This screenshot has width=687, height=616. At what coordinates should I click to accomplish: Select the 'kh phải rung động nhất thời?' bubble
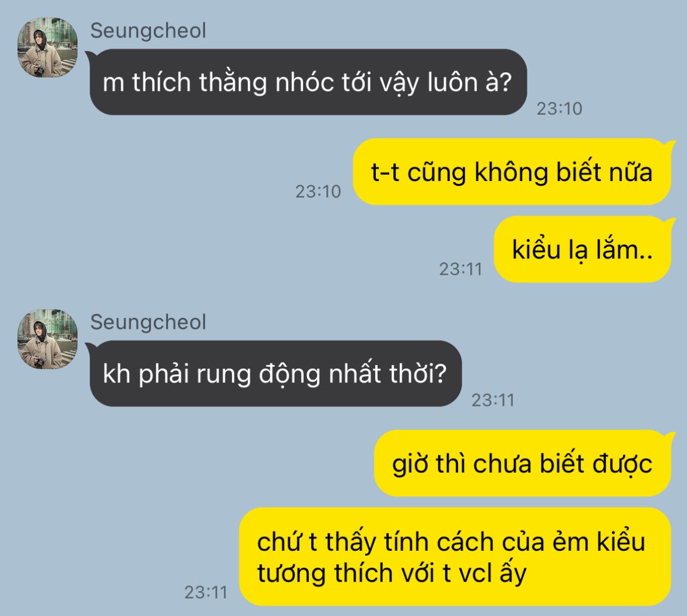coord(274,373)
